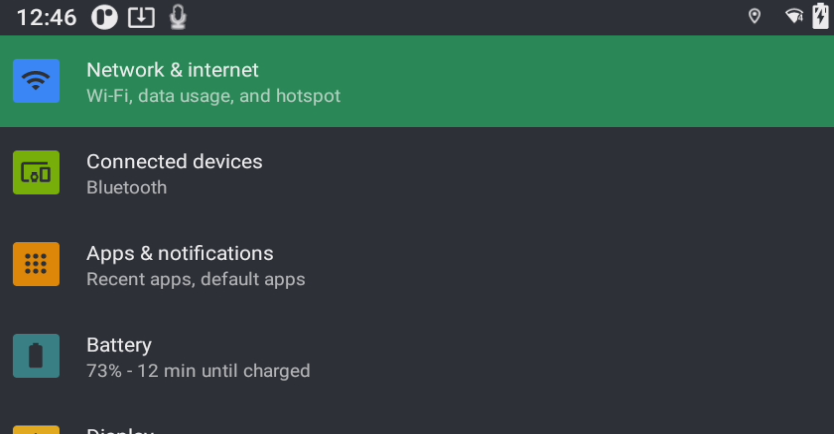834x434 pixels.
Task: Tap the circular app notification icon
Action: point(105,17)
